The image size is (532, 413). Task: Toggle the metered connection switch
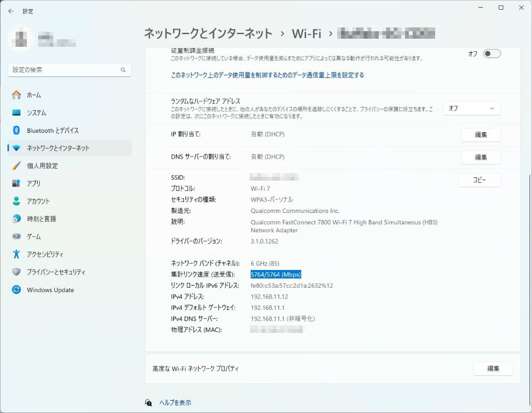click(x=492, y=54)
